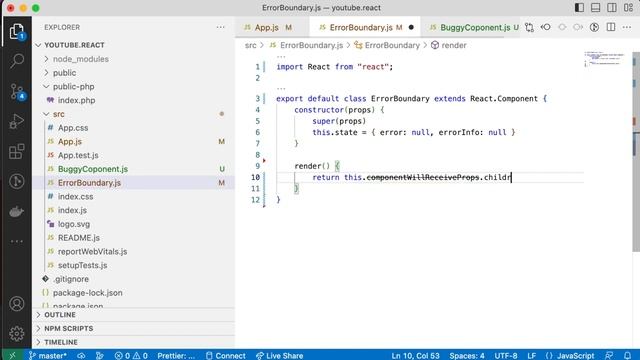Click the open changes icon in editor toolbar
This screenshot has width=640, height=360.
(529, 27)
